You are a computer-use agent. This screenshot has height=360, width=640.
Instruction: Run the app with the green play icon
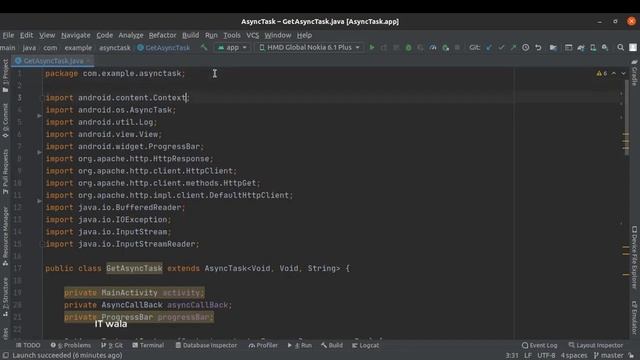coord(371,48)
